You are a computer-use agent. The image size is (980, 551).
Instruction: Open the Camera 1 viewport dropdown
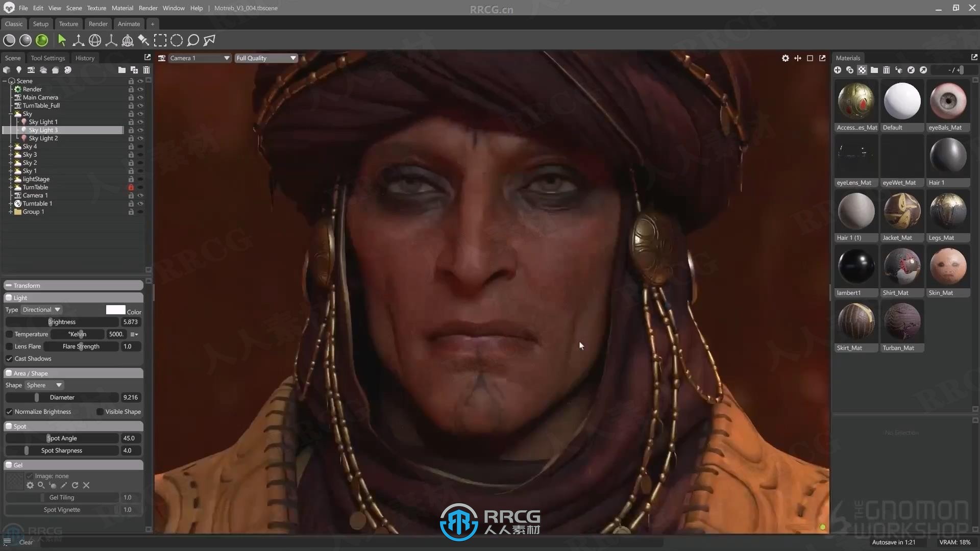click(x=200, y=58)
